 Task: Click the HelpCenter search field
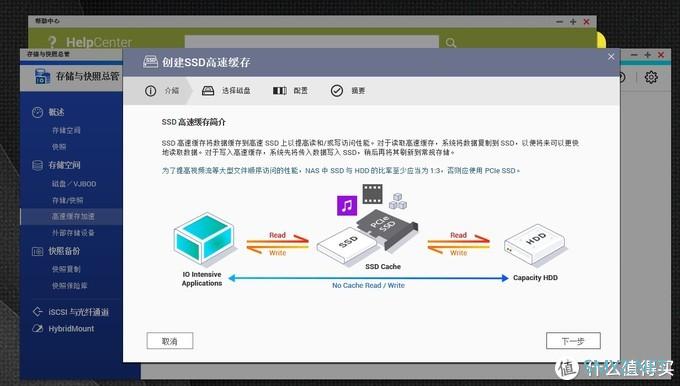[311, 42]
